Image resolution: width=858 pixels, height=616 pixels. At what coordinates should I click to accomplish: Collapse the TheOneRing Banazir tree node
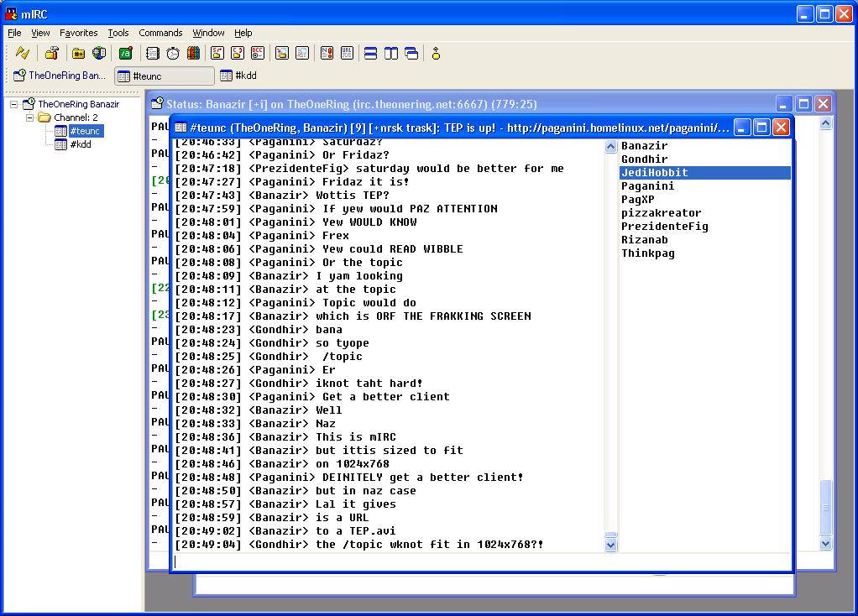(x=14, y=105)
